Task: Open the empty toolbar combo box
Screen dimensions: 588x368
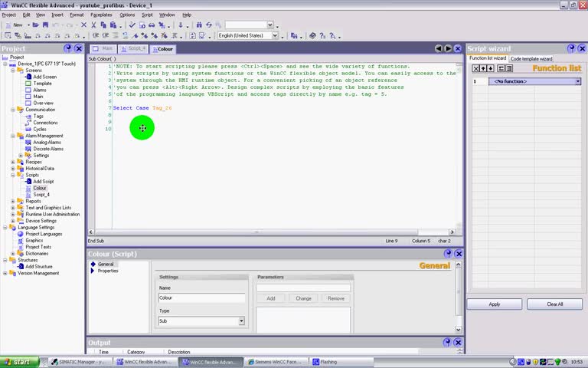Action: point(270,25)
